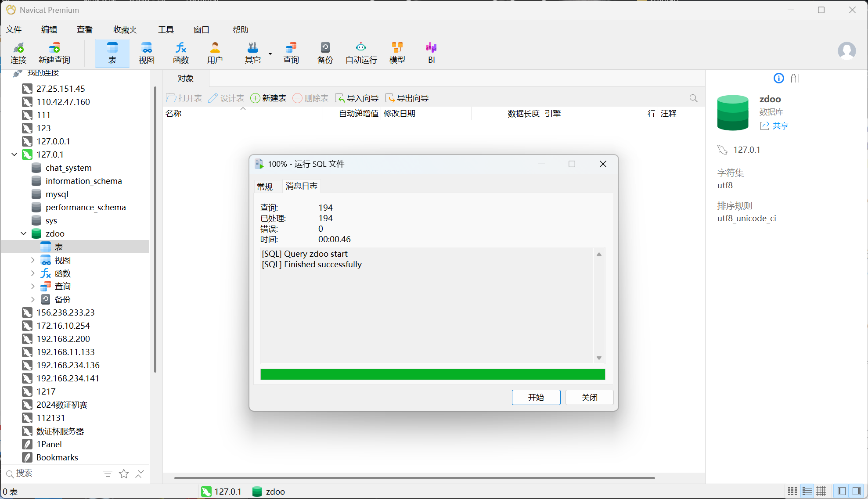Switch to the 常规 tab in dialog
This screenshot has width=868, height=499.
tap(265, 187)
